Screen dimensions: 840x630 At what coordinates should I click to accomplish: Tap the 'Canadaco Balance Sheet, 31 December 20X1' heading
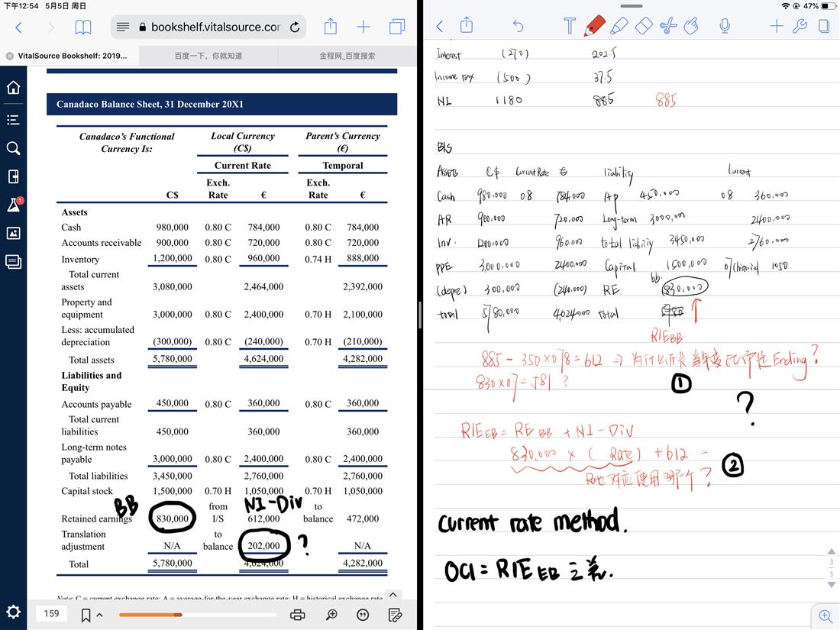pos(150,104)
